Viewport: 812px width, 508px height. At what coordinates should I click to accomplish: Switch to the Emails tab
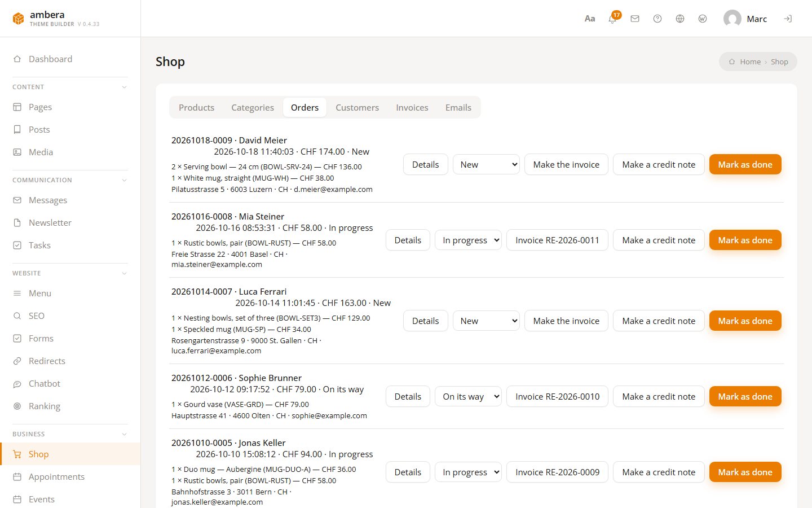point(458,107)
